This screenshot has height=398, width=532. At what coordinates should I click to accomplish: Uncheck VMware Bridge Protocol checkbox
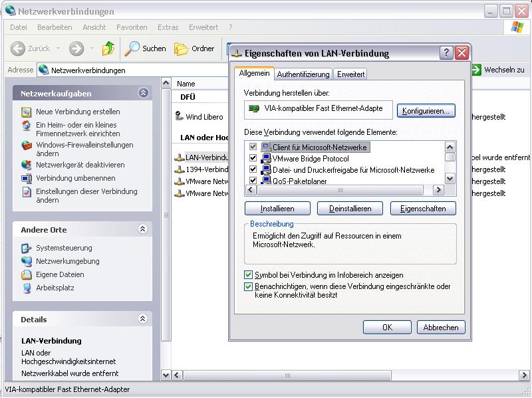[253, 158]
